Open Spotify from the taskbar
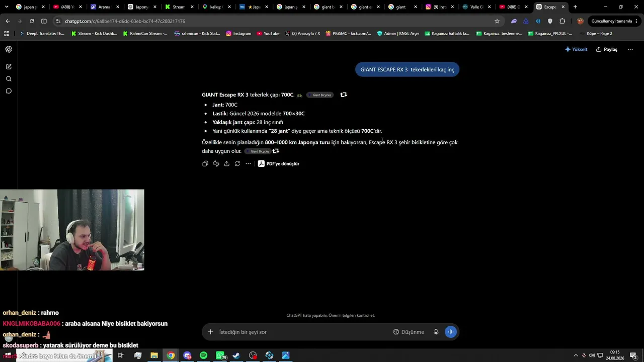This screenshot has height=362, width=644. (x=203, y=355)
